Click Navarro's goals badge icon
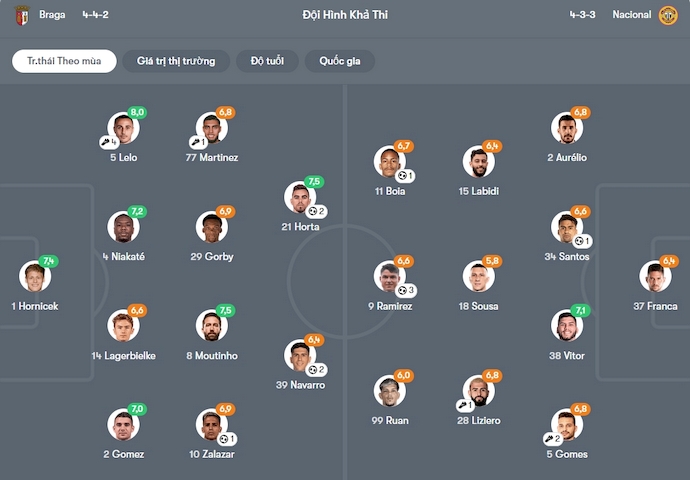 click(315, 370)
